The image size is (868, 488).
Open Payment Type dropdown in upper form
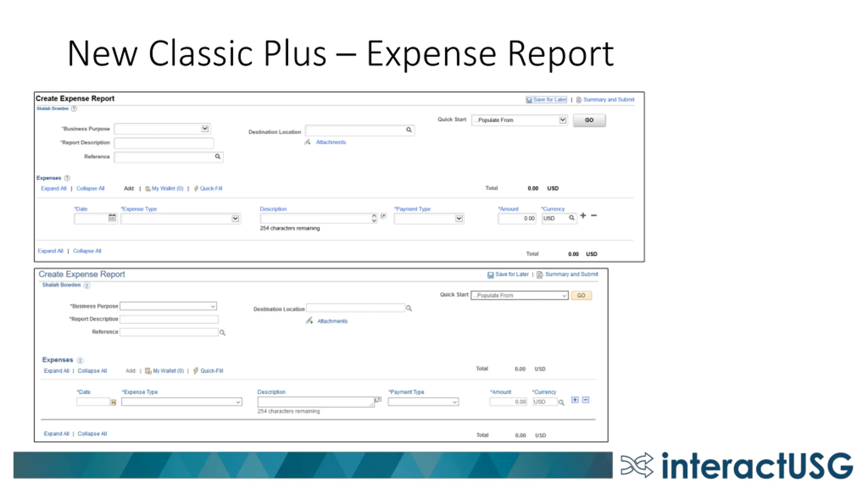pos(429,219)
